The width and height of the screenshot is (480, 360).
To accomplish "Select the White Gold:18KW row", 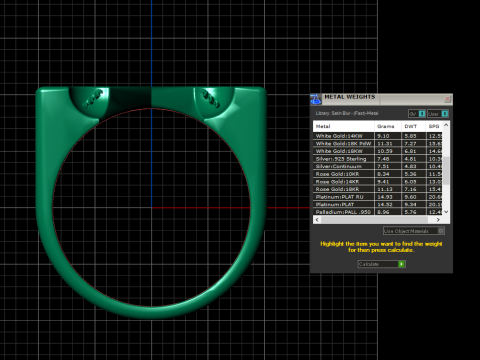I will (x=378, y=151).
